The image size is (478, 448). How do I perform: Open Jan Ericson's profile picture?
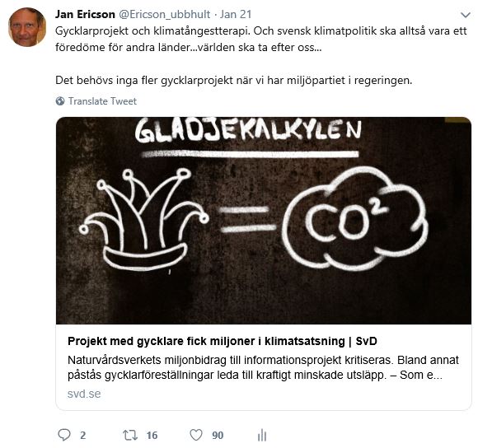pyautogui.click(x=27, y=27)
